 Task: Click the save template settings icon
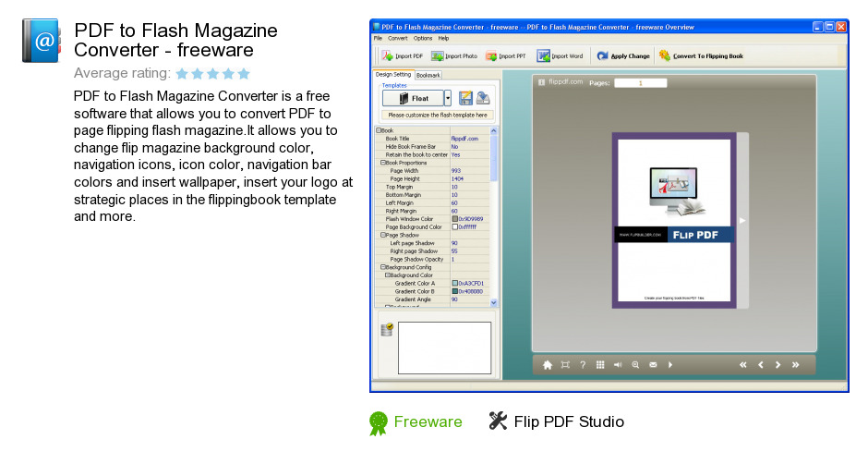pyautogui.click(x=465, y=98)
